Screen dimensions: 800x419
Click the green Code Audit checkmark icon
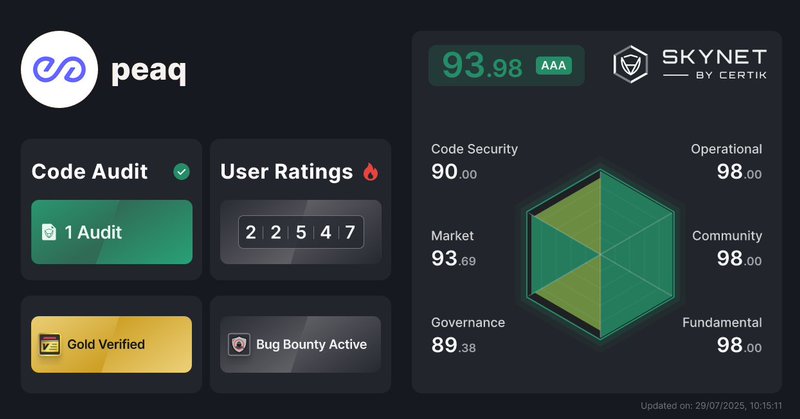click(181, 171)
